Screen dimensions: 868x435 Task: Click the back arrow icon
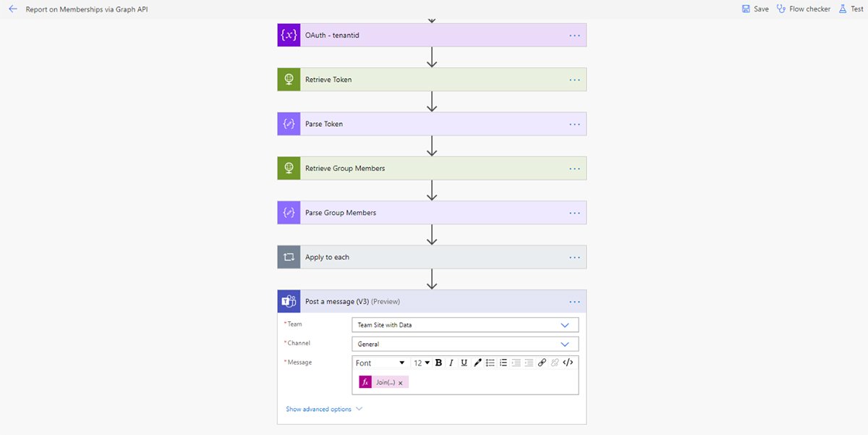12,9
